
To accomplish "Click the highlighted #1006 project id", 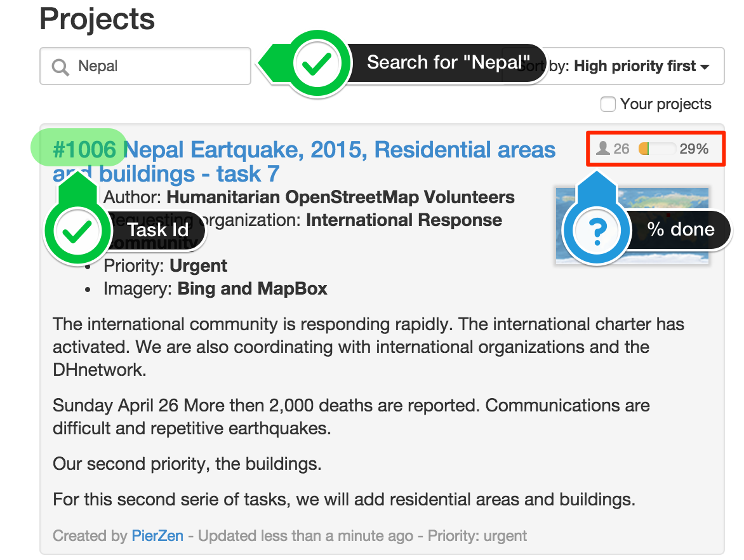I will click(84, 149).
